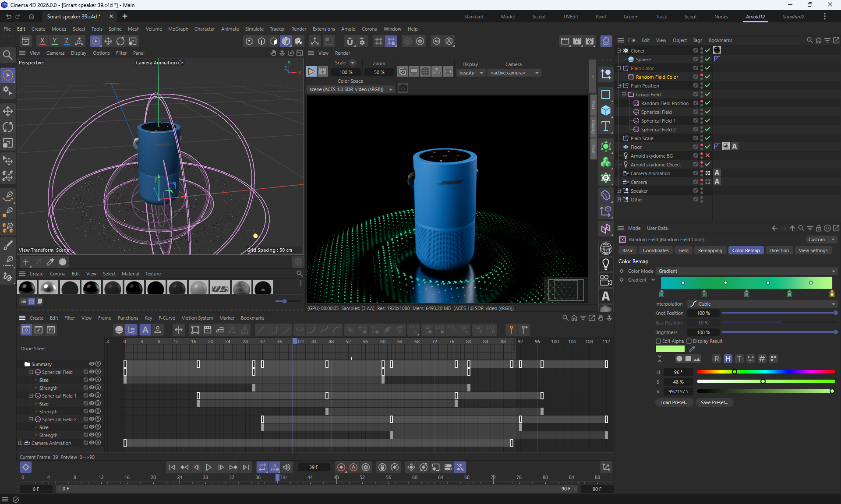The height and width of the screenshot is (504, 841).
Task: Go to the start of animation
Action: [x=172, y=467]
